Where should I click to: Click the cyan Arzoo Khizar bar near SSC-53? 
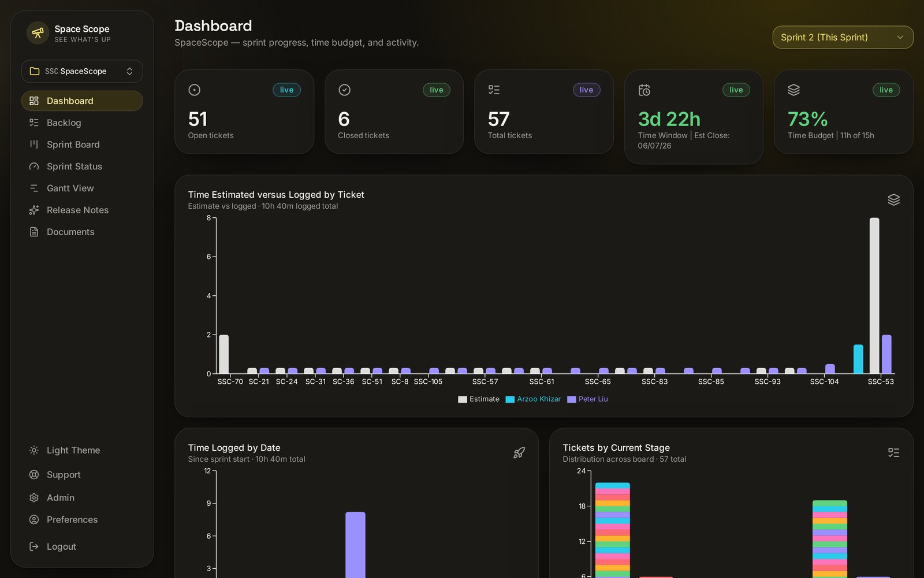(x=858, y=359)
